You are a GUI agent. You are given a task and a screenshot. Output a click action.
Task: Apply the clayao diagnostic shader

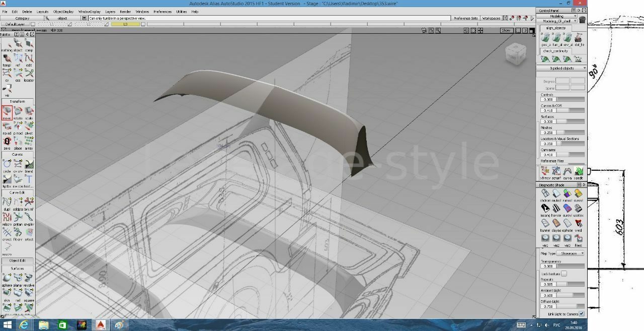click(x=556, y=224)
